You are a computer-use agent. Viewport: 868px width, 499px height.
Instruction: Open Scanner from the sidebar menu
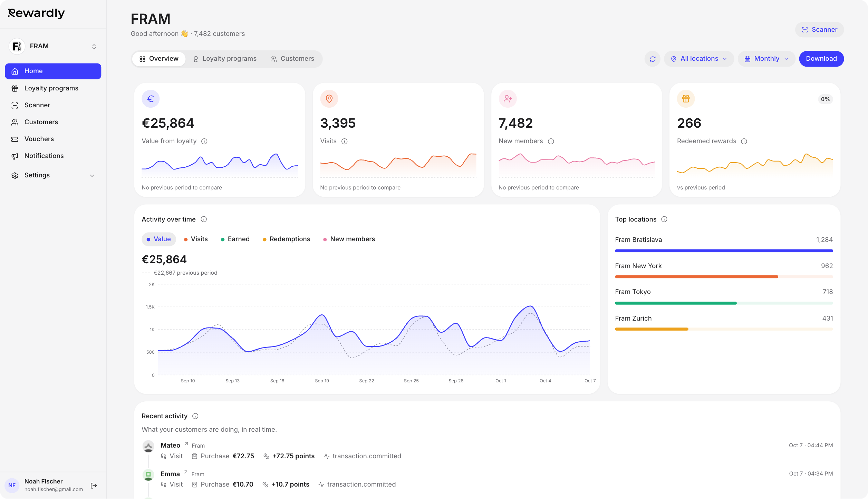coord(53,105)
